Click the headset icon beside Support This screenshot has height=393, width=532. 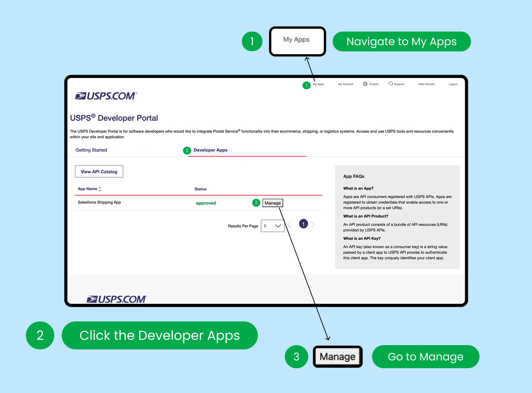point(390,84)
